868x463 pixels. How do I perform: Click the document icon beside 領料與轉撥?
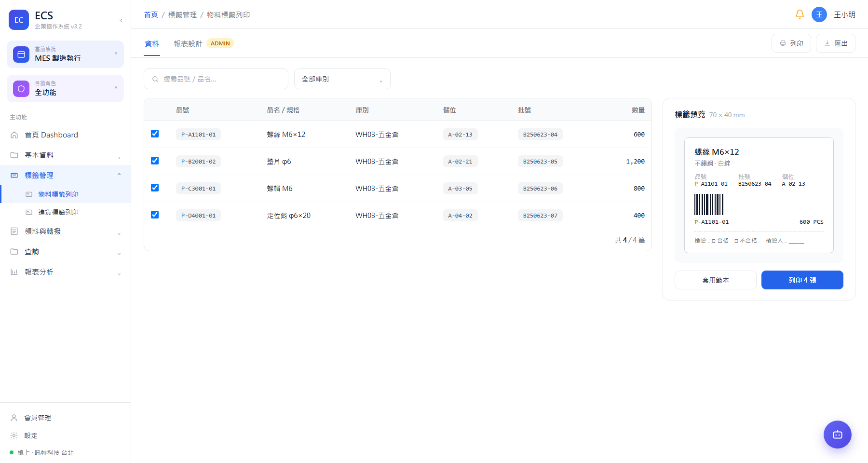[x=14, y=231]
